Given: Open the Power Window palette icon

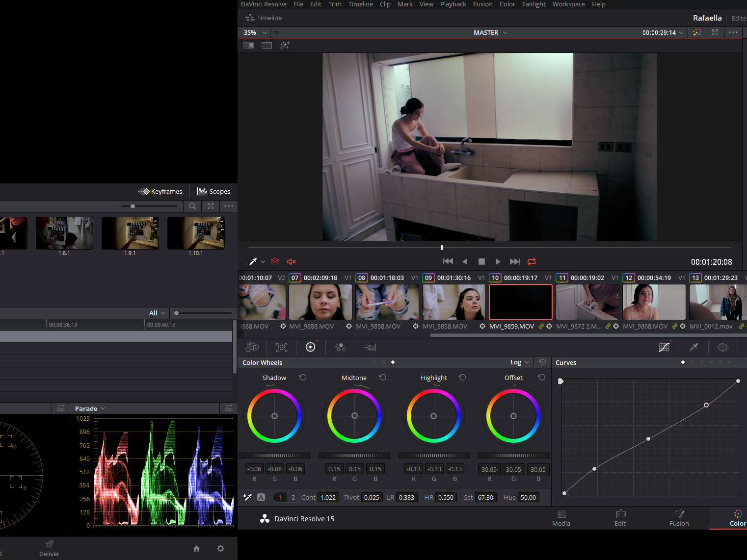Looking at the screenshot, I should click(723, 347).
